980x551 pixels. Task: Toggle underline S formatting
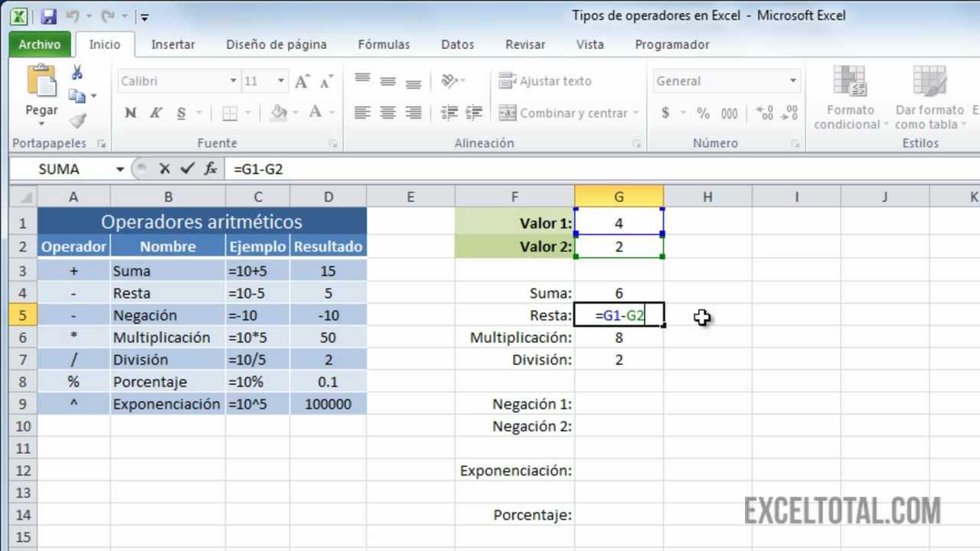(181, 113)
